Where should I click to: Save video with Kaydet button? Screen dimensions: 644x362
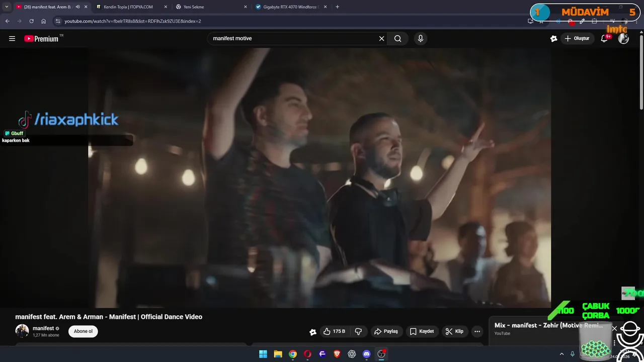coord(422,331)
